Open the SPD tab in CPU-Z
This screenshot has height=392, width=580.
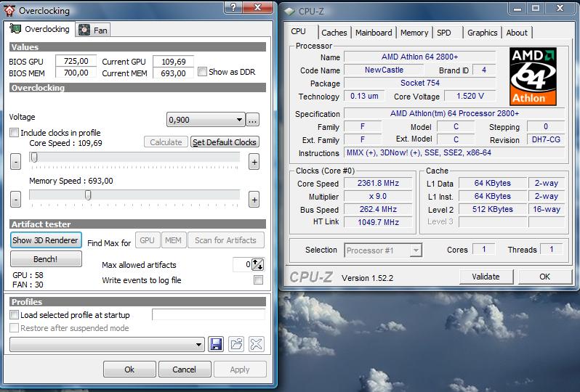[x=444, y=33]
